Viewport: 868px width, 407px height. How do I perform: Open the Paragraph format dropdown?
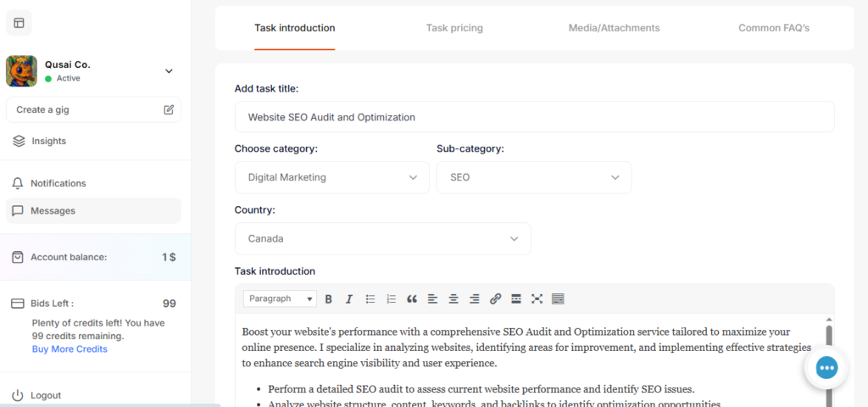pos(280,298)
